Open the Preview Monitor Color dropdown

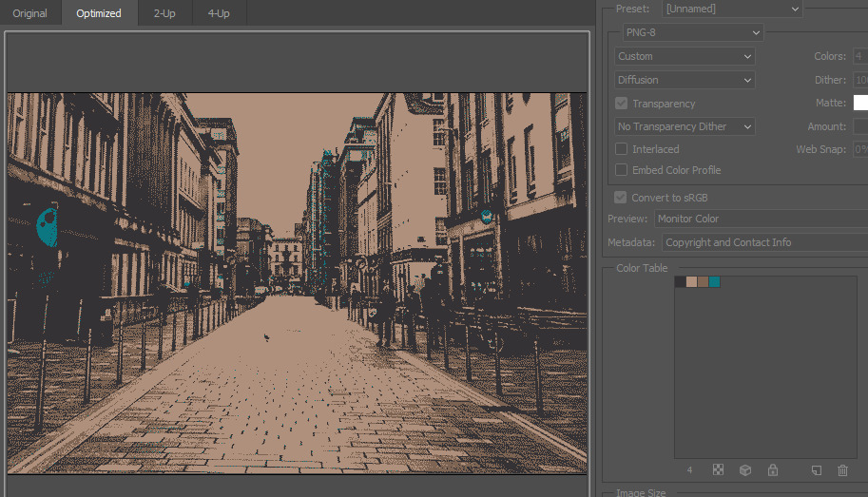coord(762,219)
